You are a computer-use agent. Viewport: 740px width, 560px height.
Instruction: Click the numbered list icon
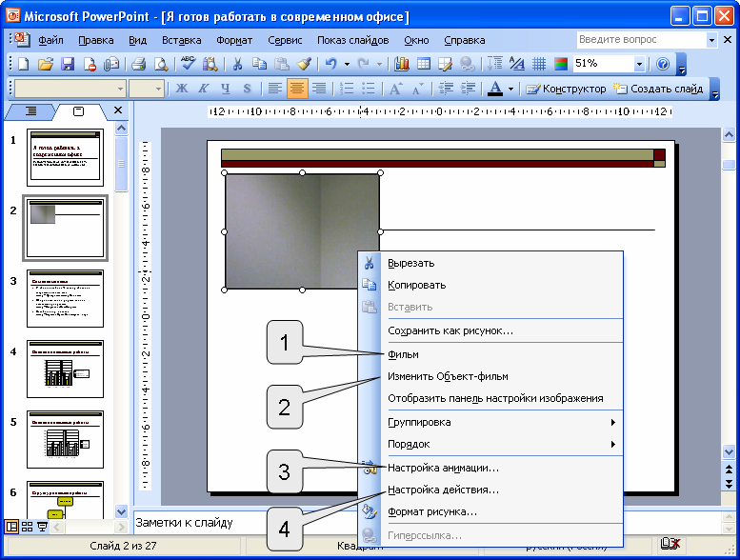coord(347,89)
